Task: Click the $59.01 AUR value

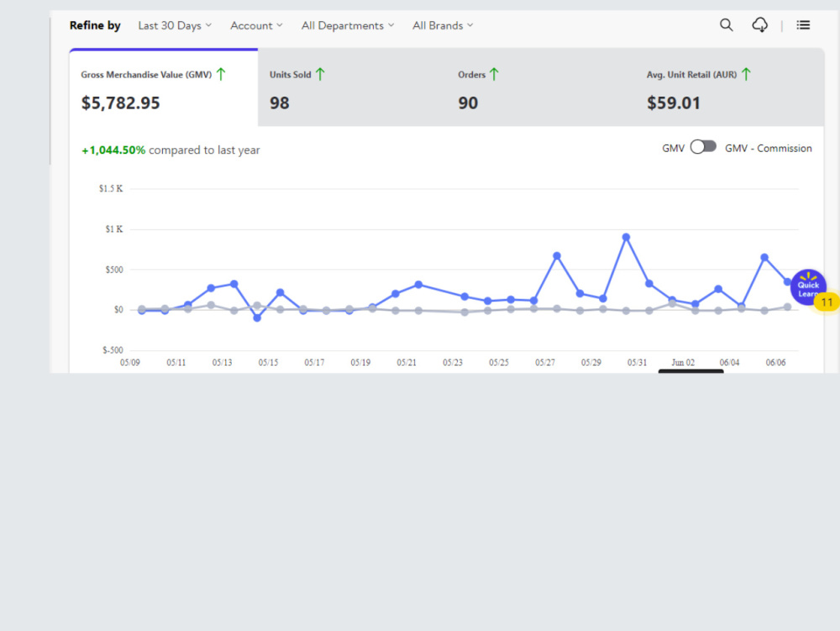Action: (674, 103)
